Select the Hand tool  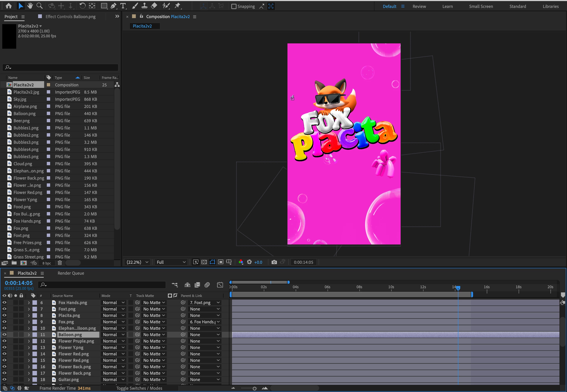pyautogui.click(x=30, y=6)
